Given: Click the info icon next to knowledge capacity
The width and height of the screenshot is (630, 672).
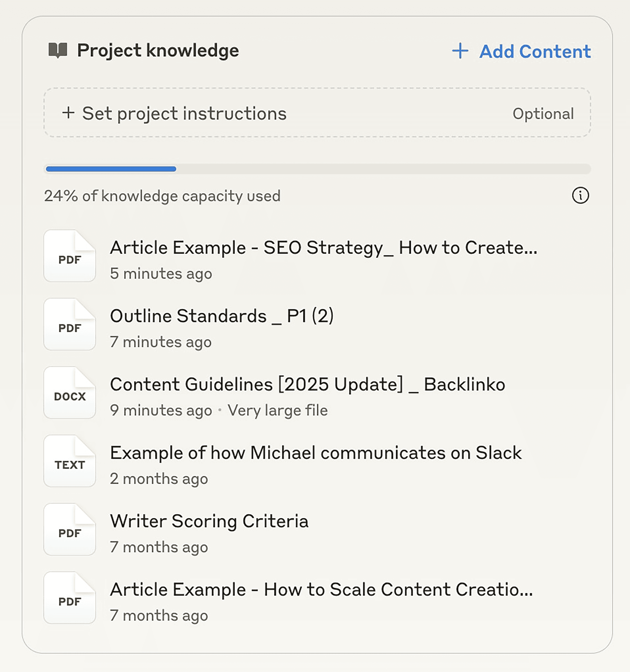Looking at the screenshot, I should click(581, 195).
